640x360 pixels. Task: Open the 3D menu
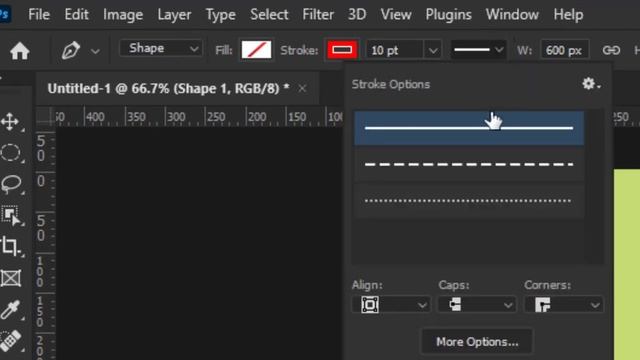tap(357, 15)
